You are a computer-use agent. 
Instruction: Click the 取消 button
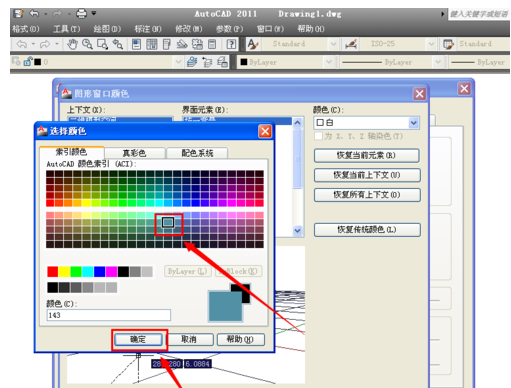coord(189,339)
